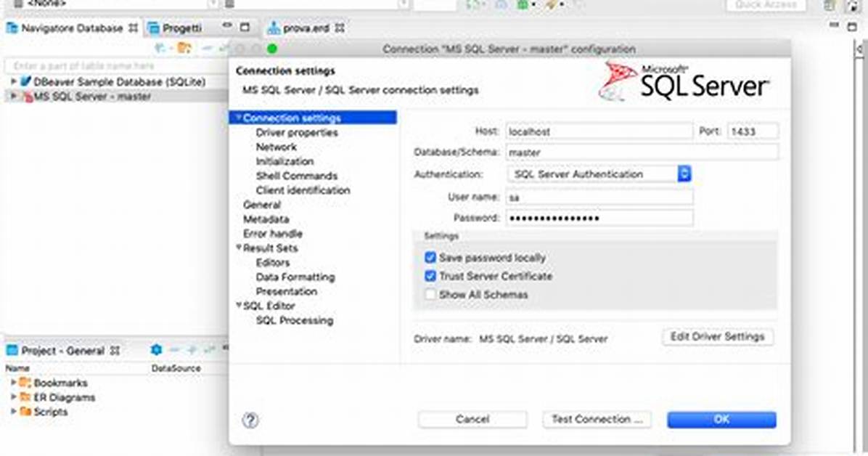This screenshot has height=456, width=868.
Task: Click the DBeaver Sample Database SQLite icon
Action: (26, 81)
